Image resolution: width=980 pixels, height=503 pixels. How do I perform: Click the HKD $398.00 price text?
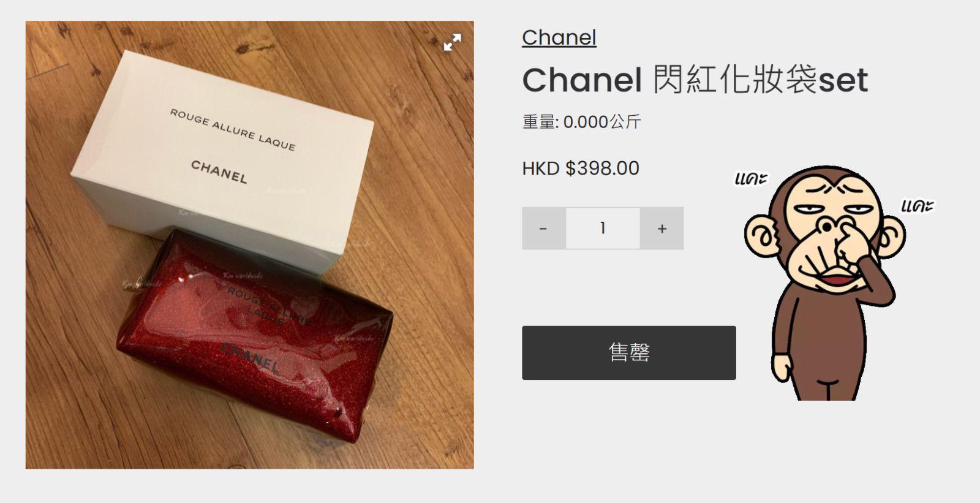tap(580, 168)
